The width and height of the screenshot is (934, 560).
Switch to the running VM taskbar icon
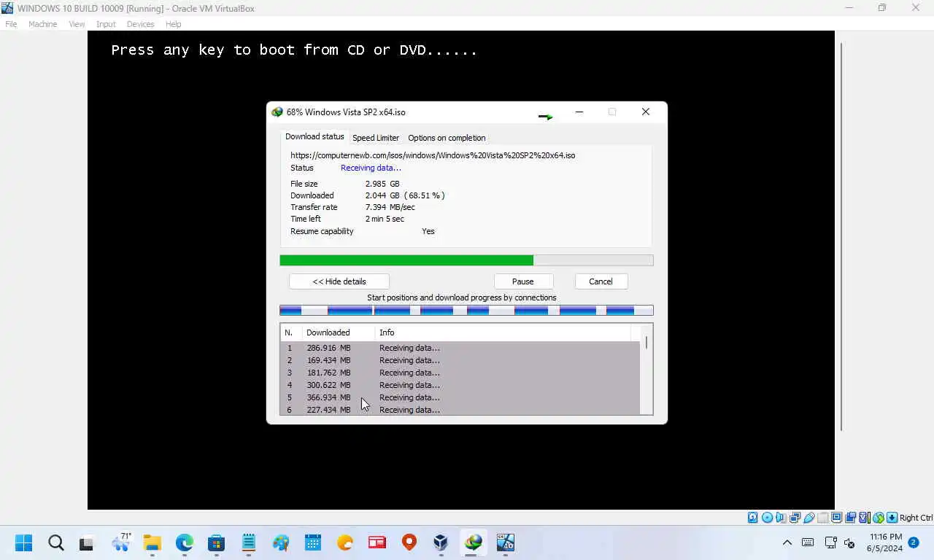(x=506, y=542)
